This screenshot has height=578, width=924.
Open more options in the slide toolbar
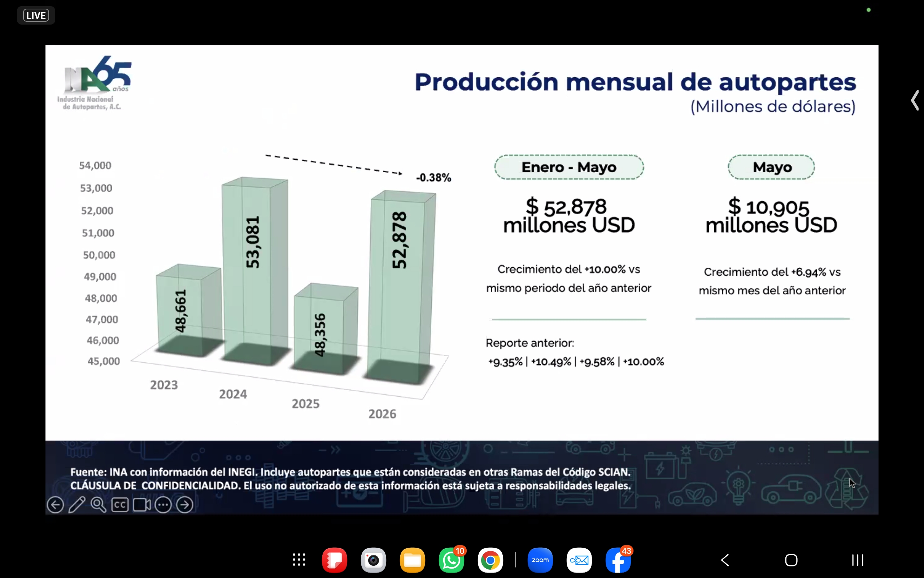click(163, 505)
